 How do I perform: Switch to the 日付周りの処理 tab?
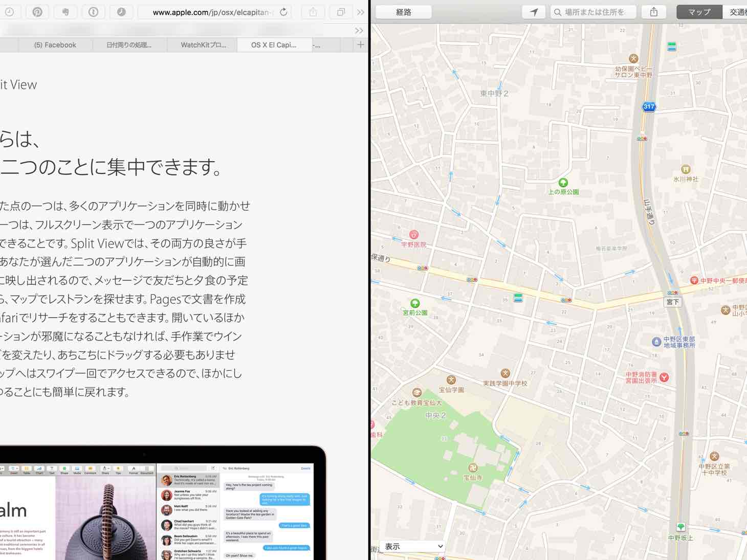tap(129, 45)
